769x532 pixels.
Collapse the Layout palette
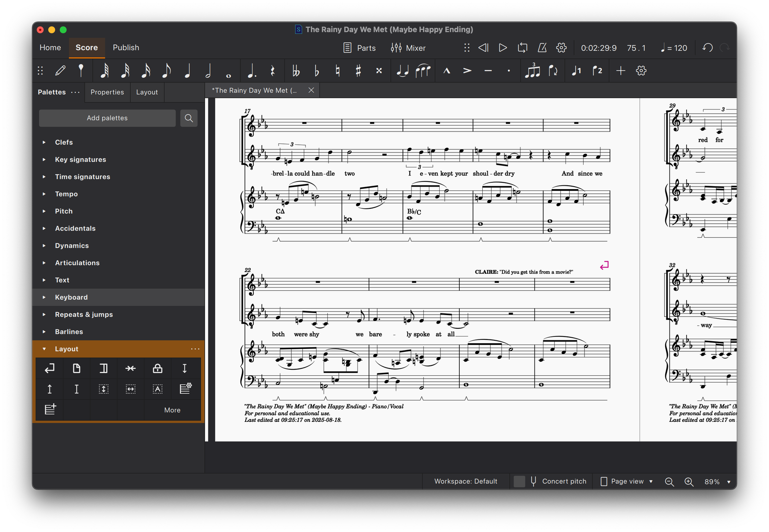(44, 349)
